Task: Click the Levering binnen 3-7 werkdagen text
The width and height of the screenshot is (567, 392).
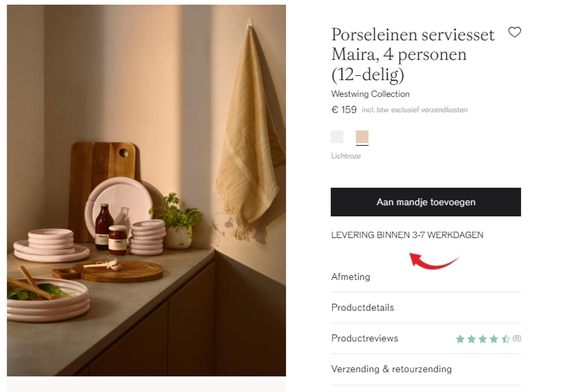Action: tap(407, 235)
